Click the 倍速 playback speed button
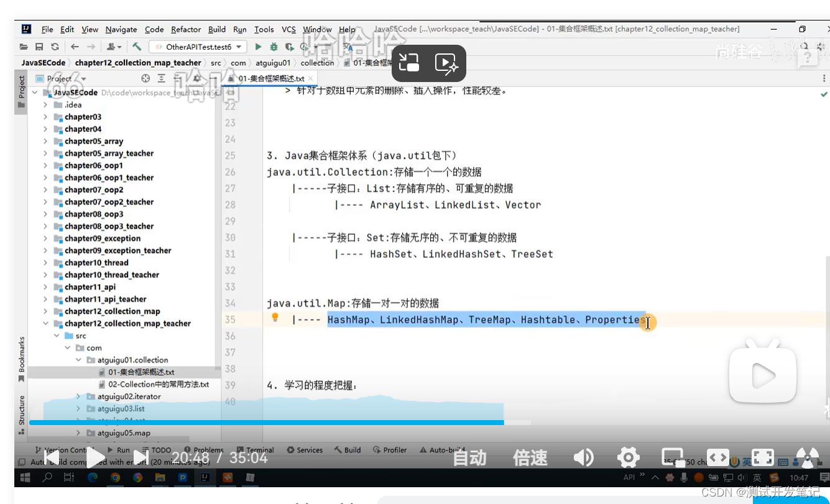Viewport: 830px width, 504px height. (x=530, y=459)
